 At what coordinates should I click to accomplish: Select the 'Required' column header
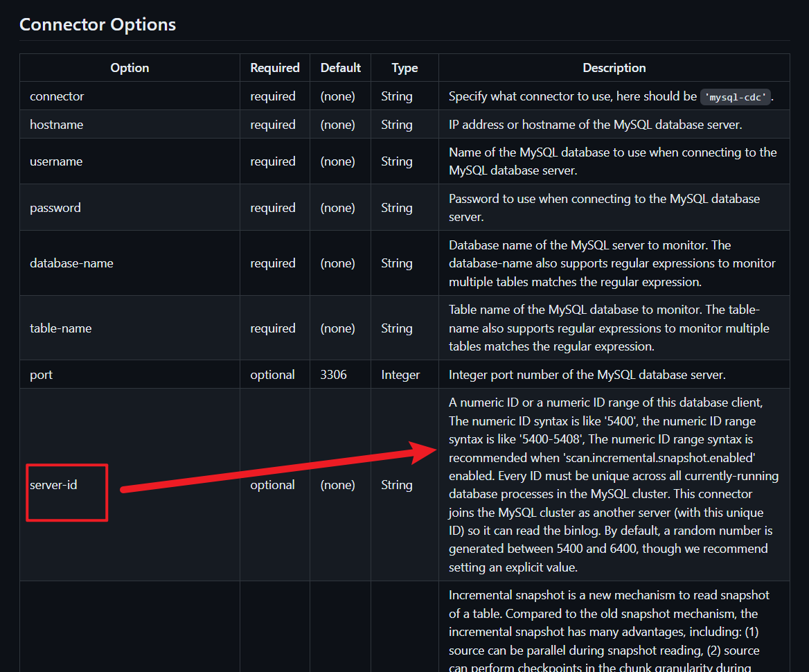[274, 68]
